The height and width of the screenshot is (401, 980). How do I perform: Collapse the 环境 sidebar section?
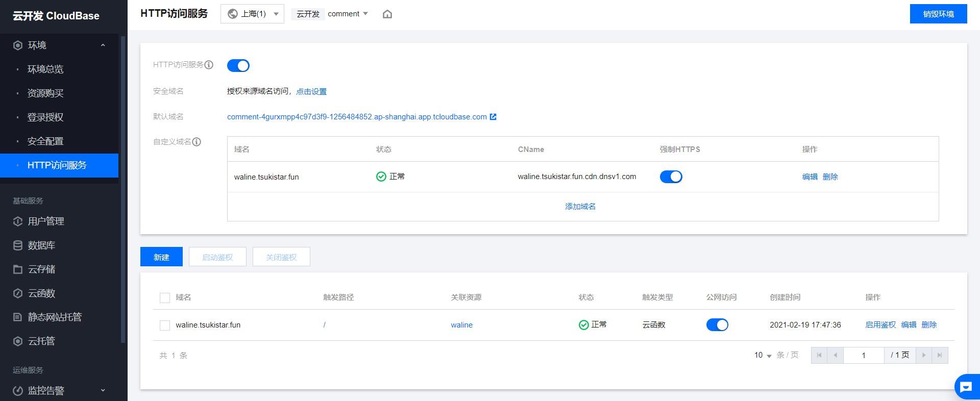coord(103,45)
